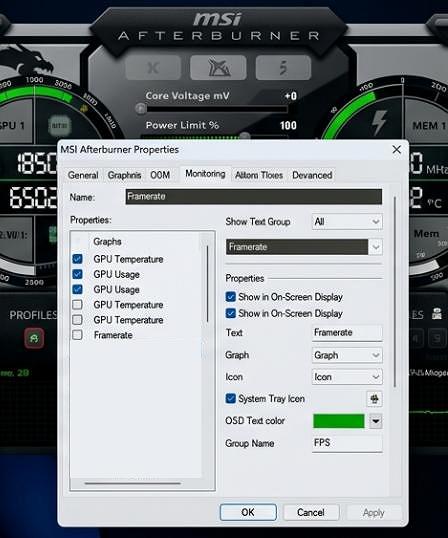
Task: Toggle GPU Usage checkbox directly below checked GPU Temperature
Action: (x=78, y=274)
